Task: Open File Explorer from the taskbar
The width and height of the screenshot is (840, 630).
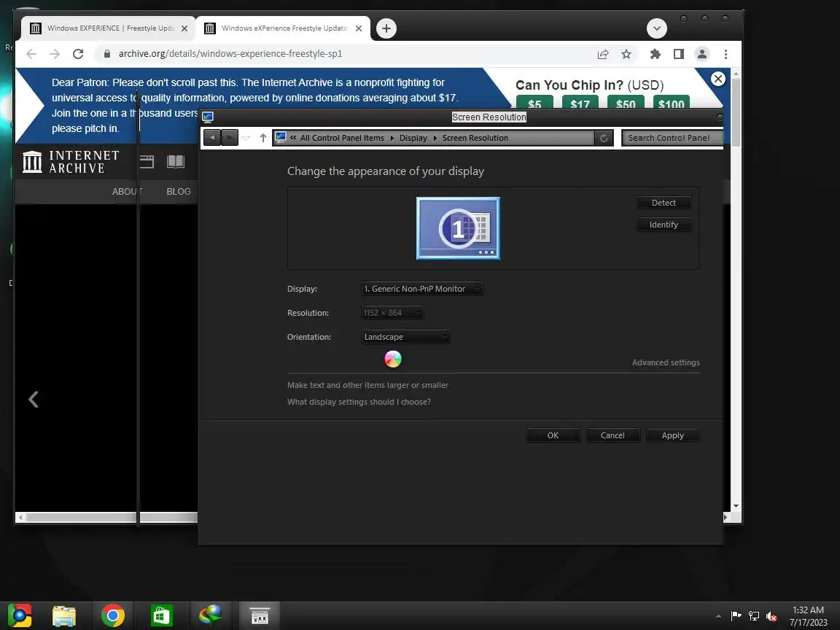Action: [x=63, y=615]
